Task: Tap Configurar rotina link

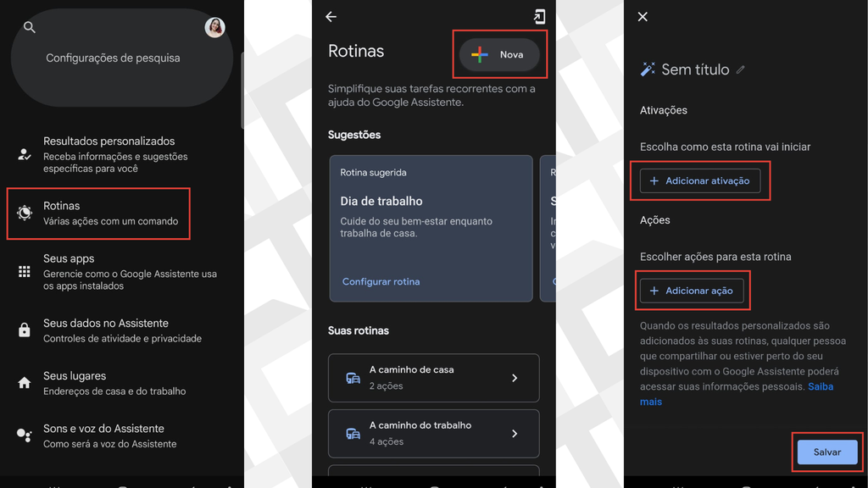Action: tap(381, 281)
